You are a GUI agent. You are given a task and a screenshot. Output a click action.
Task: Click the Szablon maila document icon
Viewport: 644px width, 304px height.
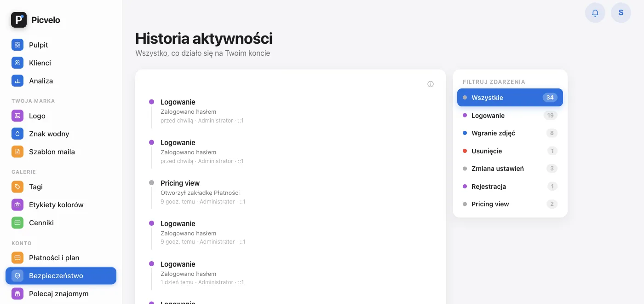click(x=17, y=152)
